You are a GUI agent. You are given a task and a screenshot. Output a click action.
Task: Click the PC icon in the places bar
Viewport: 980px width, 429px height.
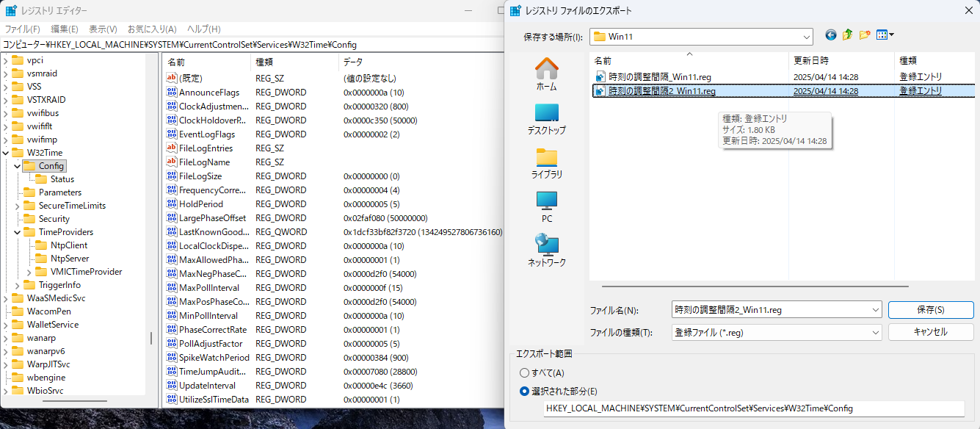(547, 201)
